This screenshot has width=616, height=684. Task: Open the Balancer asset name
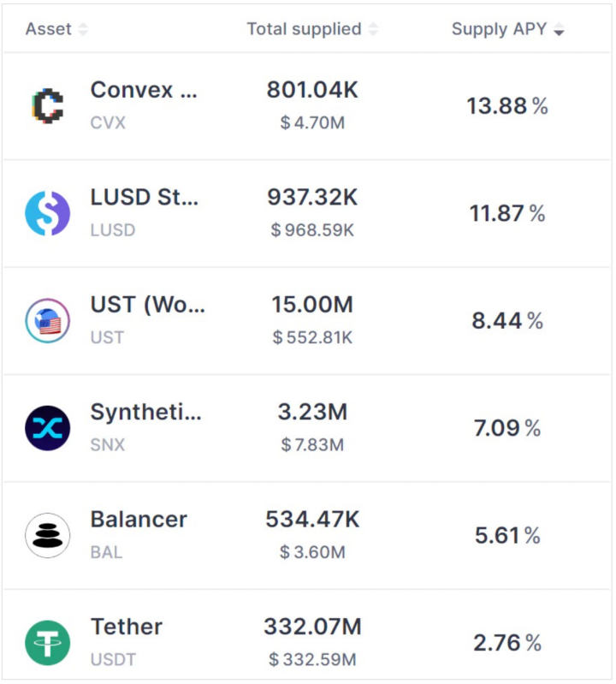[139, 519]
